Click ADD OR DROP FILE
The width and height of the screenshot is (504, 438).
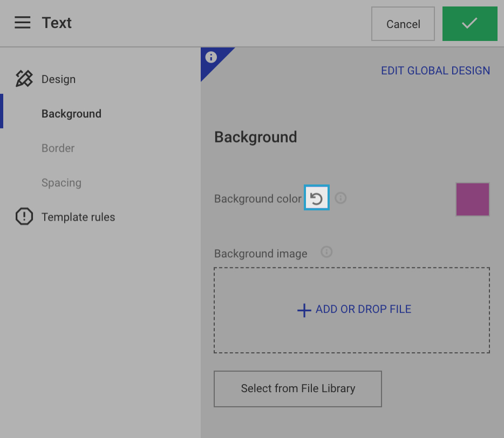364,309
